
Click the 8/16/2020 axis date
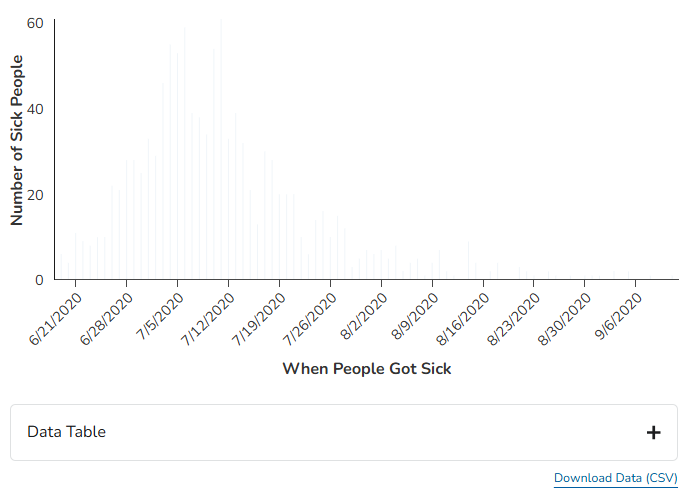click(464, 320)
